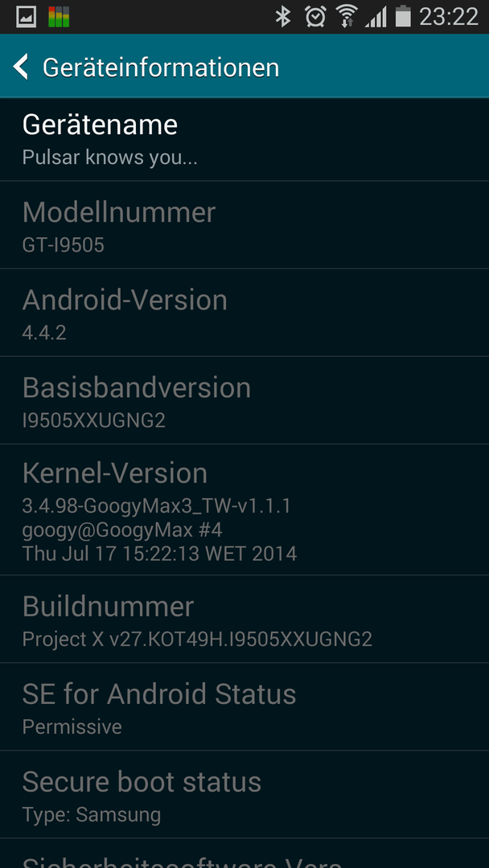Tap the 23:22 clock in status bar

(x=449, y=17)
